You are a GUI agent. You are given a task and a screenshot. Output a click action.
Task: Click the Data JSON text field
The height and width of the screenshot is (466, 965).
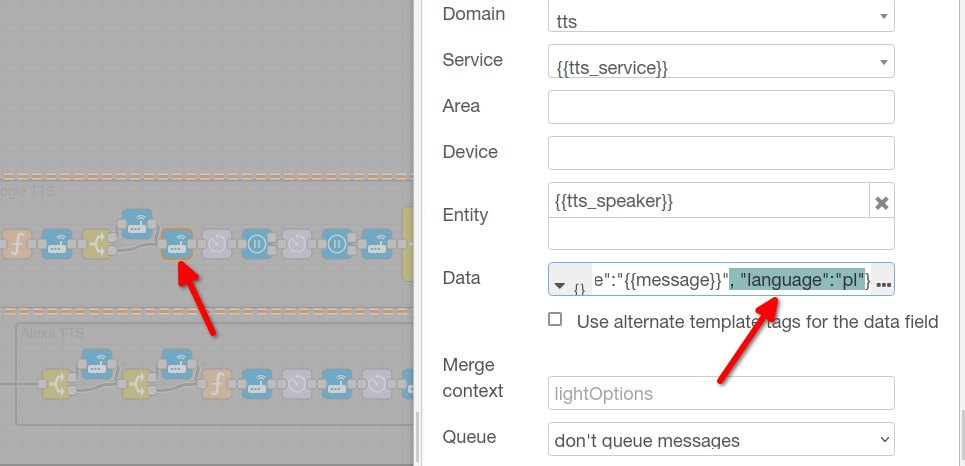(x=732, y=279)
